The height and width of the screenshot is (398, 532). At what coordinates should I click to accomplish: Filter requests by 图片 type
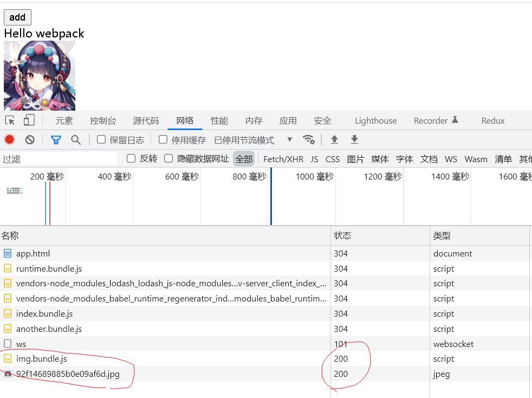[355, 159]
